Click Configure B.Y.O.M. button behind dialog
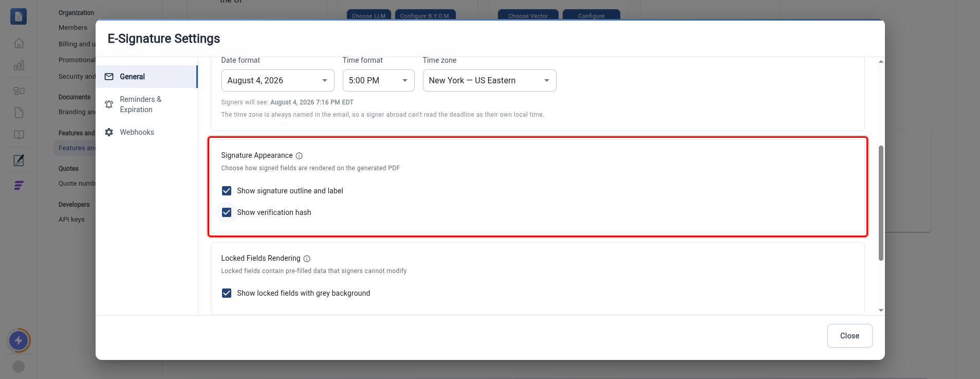This screenshot has height=379, width=980. click(425, 15)
